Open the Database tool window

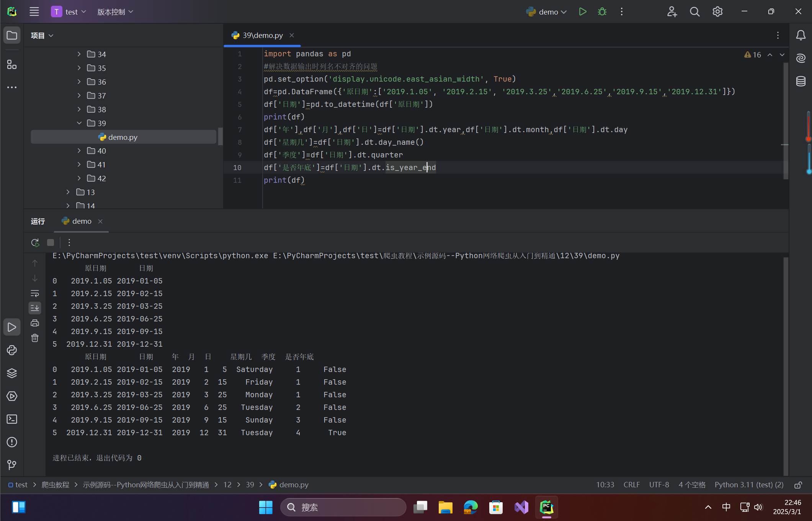pyautogui.click(x=801, y=81)
